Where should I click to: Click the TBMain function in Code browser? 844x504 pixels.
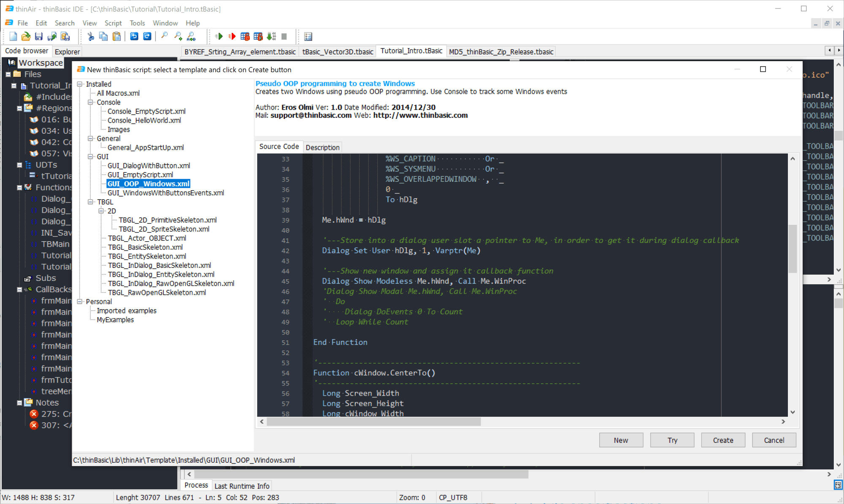click(x=55, y=244)
